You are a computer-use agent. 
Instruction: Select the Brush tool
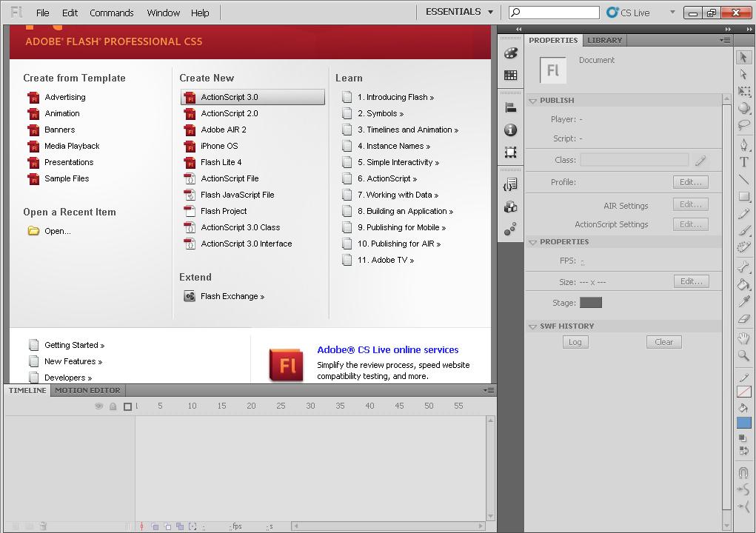click(744, 230)
